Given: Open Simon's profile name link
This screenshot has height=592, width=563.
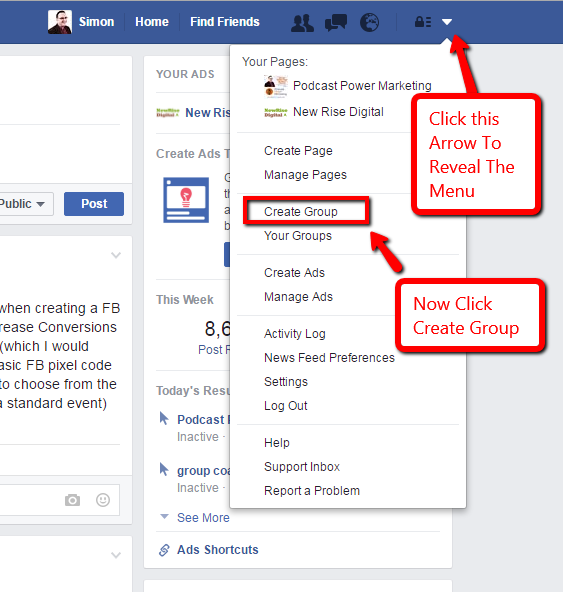Looking at the screenshot, I should [x=96, y=22].
